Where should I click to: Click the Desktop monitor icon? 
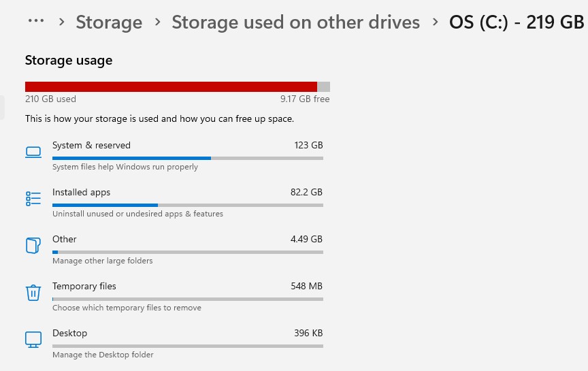click(x=33, y=340)
